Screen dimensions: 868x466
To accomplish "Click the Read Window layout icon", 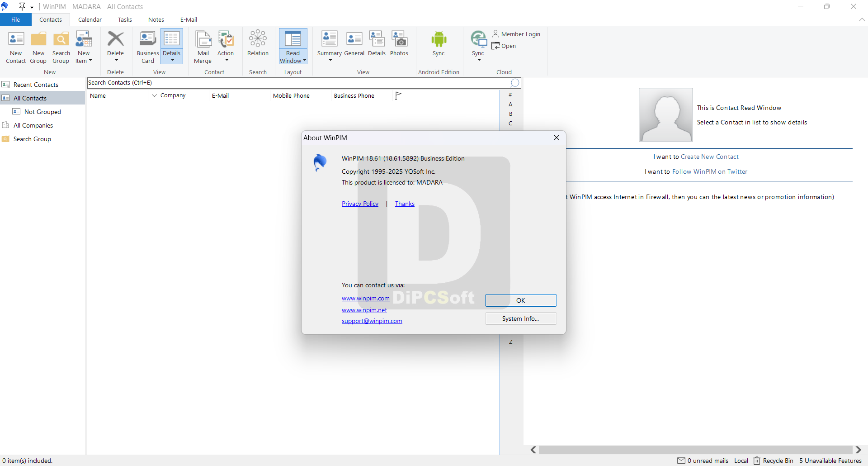I will click(x=293, y=39).
